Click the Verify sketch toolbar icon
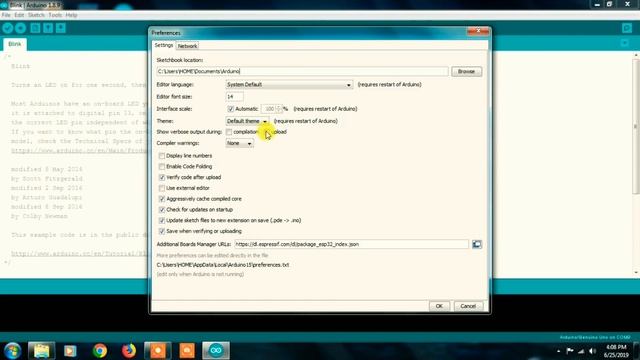The width and height of the screenshot is (640, 360). [x=8, y=28]
